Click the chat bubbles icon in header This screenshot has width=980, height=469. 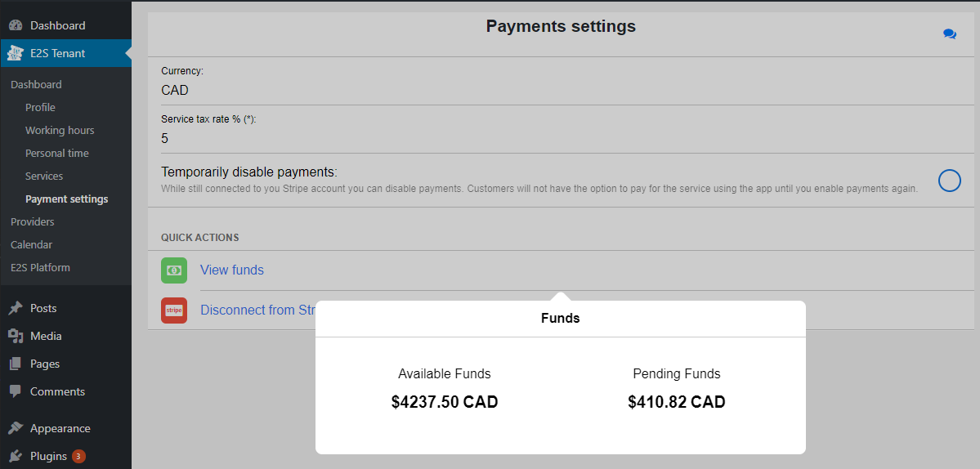click(x=950, y=34)
